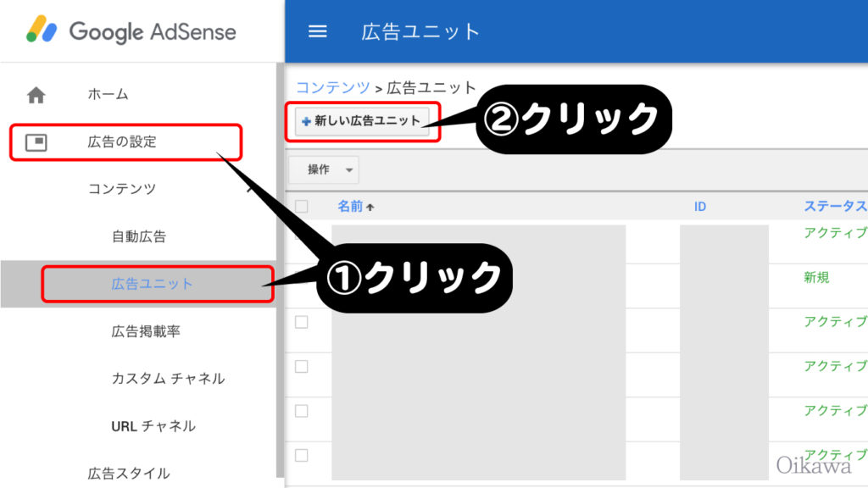This screenshot has height=488, width=868.
Task: Select 自動広告 in the sidebar
Action: (x=139, y=236)
